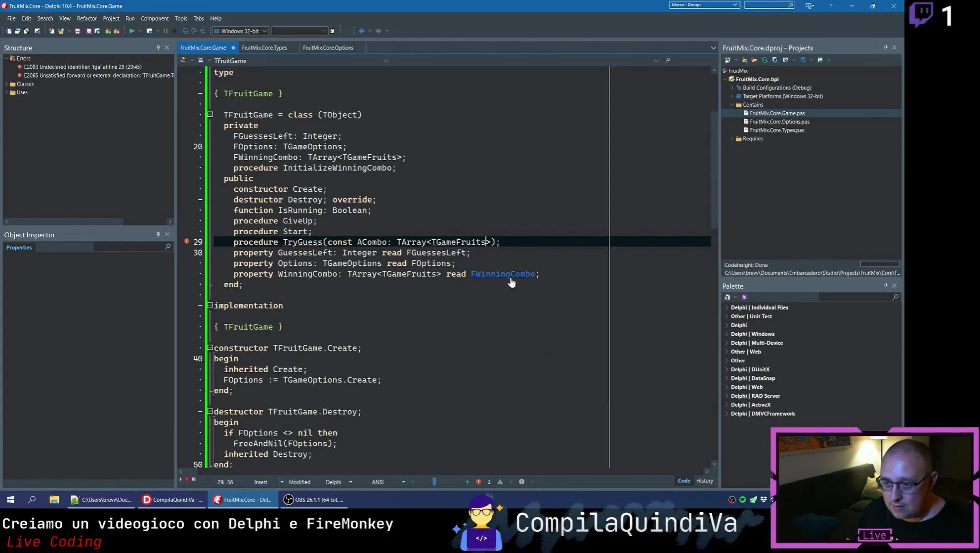This screenshot has width=980, height=553.
Task: Select E2003 Undeclared identifier error entry
Action: tap(83, 67)
